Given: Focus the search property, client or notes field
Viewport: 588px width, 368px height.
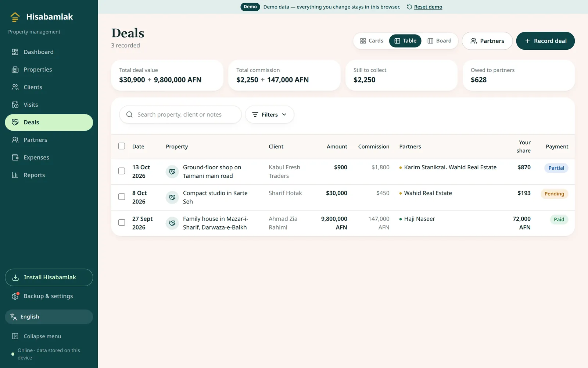Looking at the screenshot, I should click(x=180, y=115).
